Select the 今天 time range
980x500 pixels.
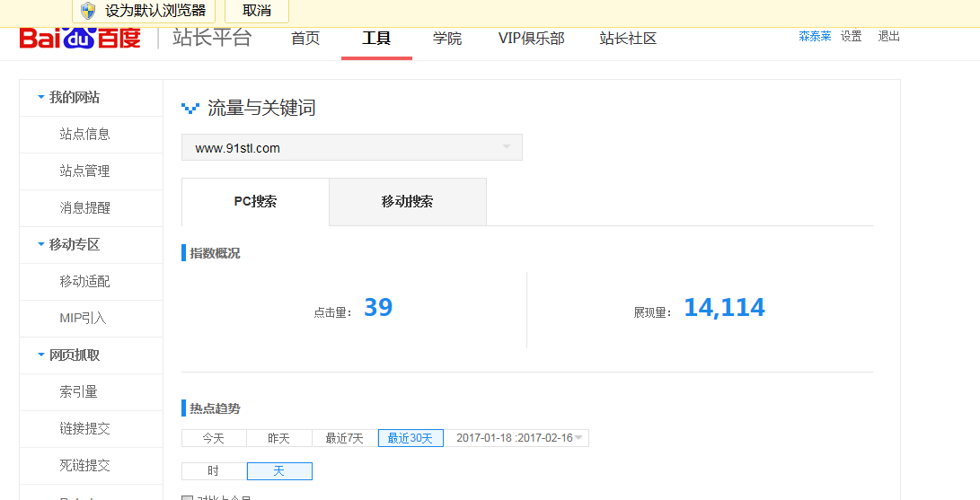click(x=214, y=438)
